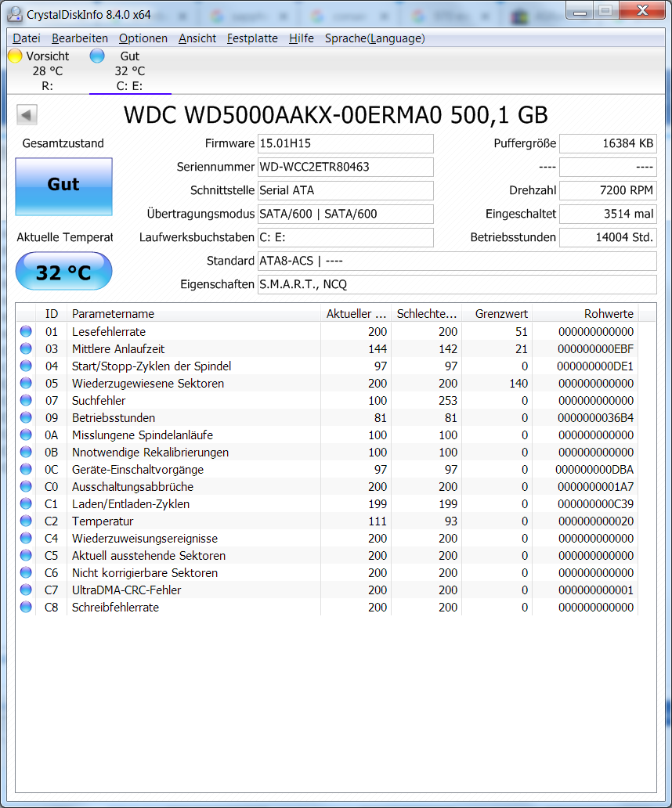
Task: Click the Schnittstelle field Serial ATA
Action: pos(345,190)
